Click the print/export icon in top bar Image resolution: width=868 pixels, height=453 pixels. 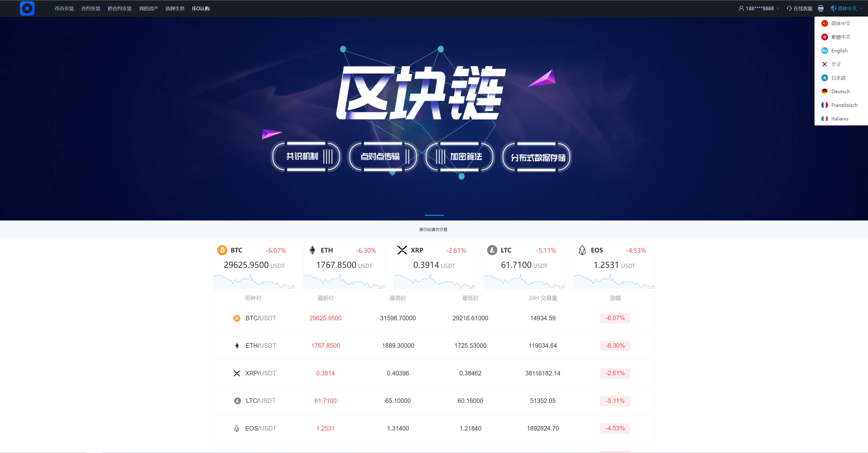click(x=821, y=8)
